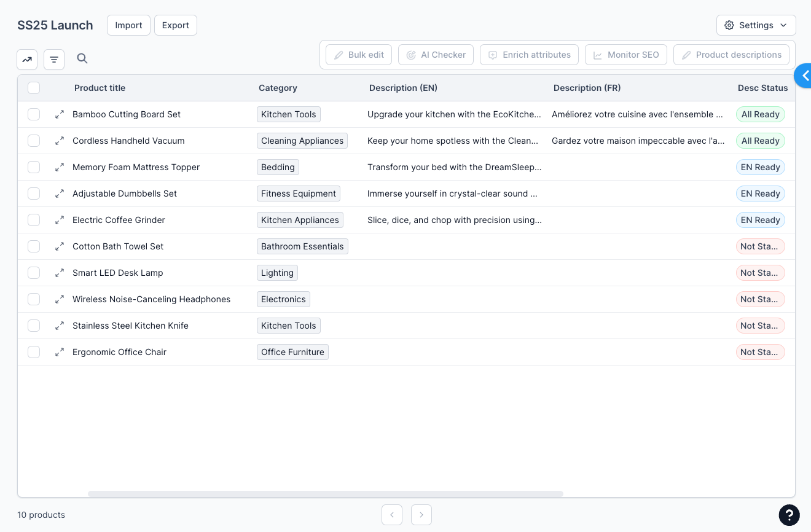Go to the next page arrow

click(421, 515)
